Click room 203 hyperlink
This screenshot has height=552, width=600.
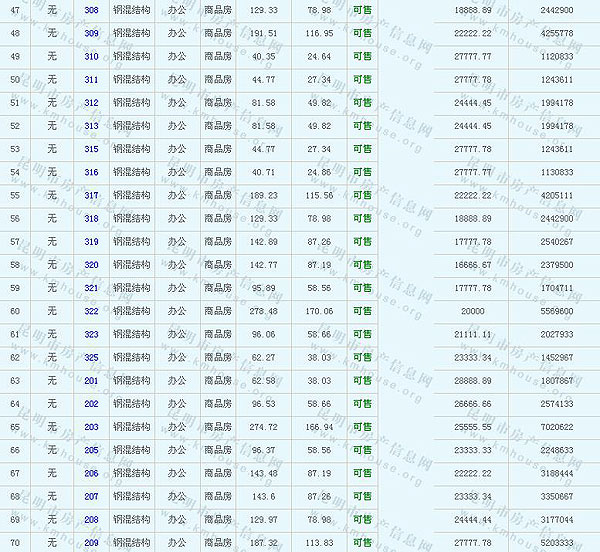click(91, 427)
